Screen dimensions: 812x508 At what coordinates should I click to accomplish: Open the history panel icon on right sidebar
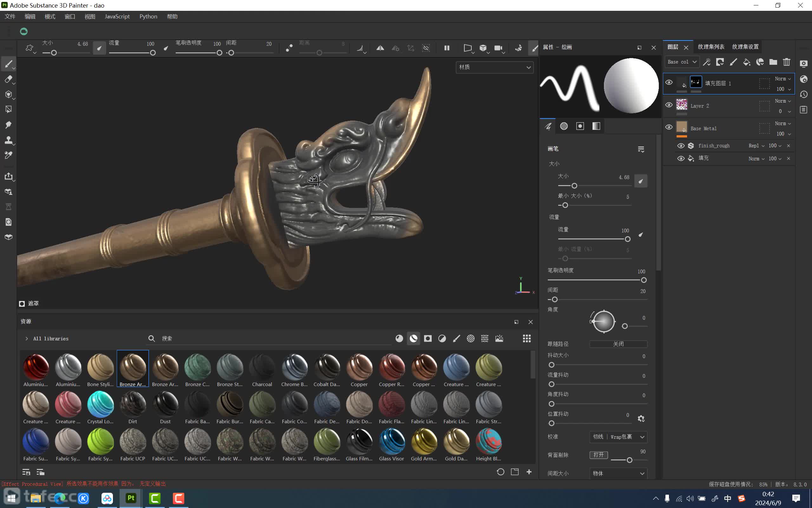[804, 94]
